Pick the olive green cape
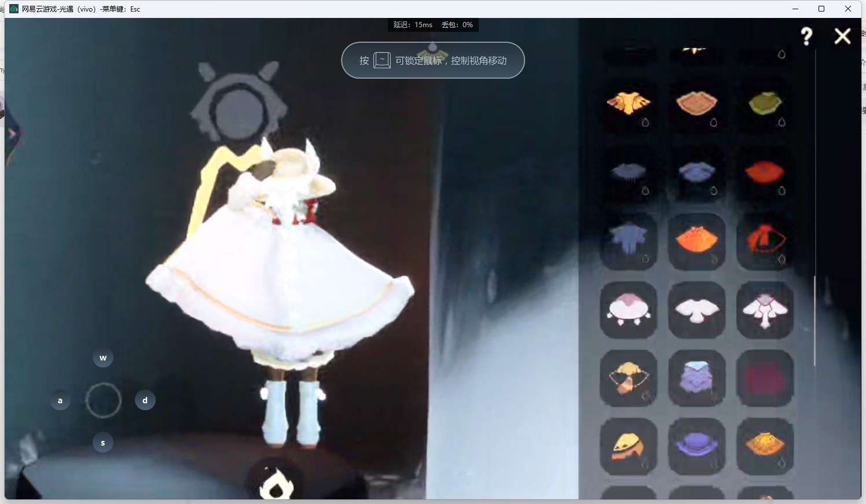Screen dimensions: 866x504 765,104
